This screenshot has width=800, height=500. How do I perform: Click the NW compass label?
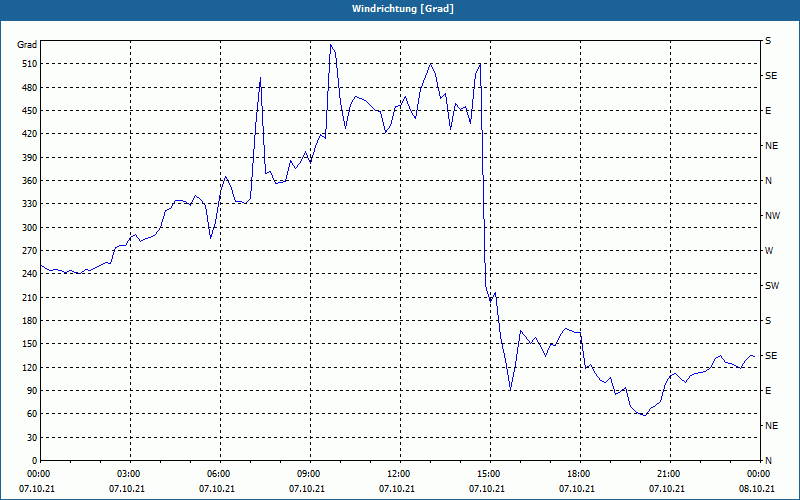772,216
